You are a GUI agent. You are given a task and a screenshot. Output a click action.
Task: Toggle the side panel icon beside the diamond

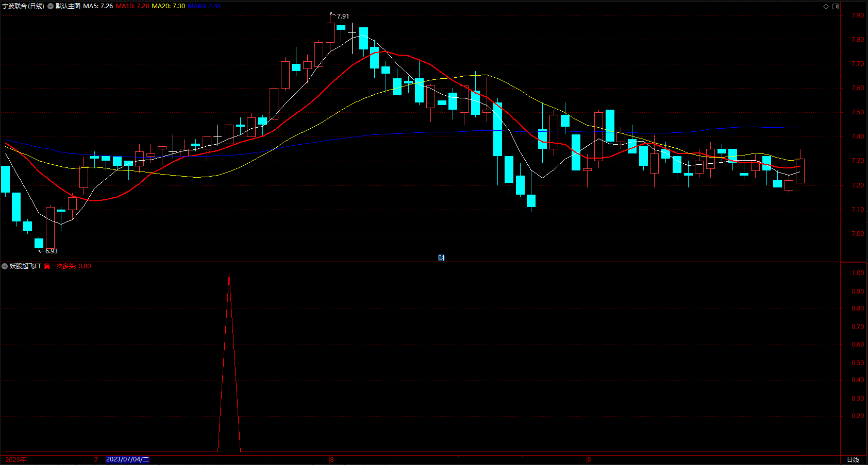pos(836,6)
